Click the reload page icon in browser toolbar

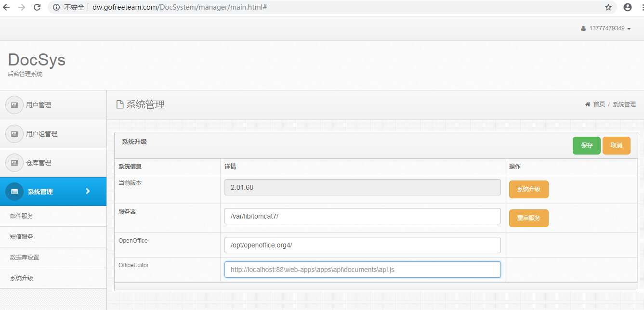37,7
